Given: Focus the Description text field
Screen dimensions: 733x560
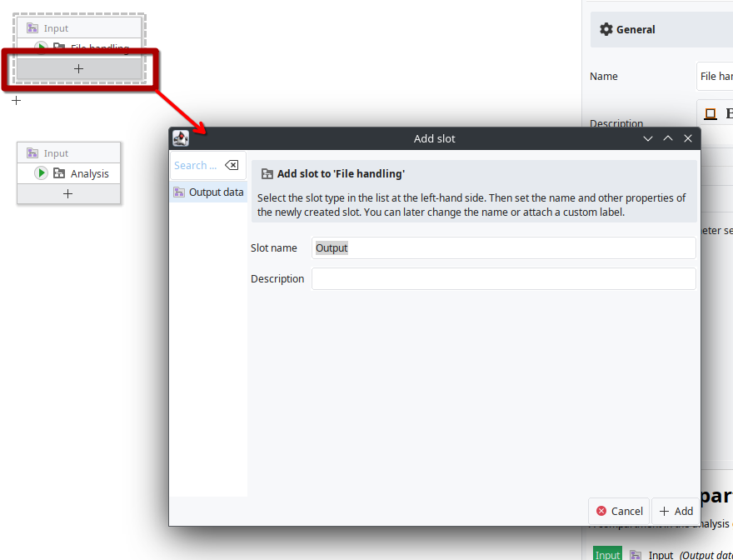Looking at the screenshot, I should tap(503, 279).
